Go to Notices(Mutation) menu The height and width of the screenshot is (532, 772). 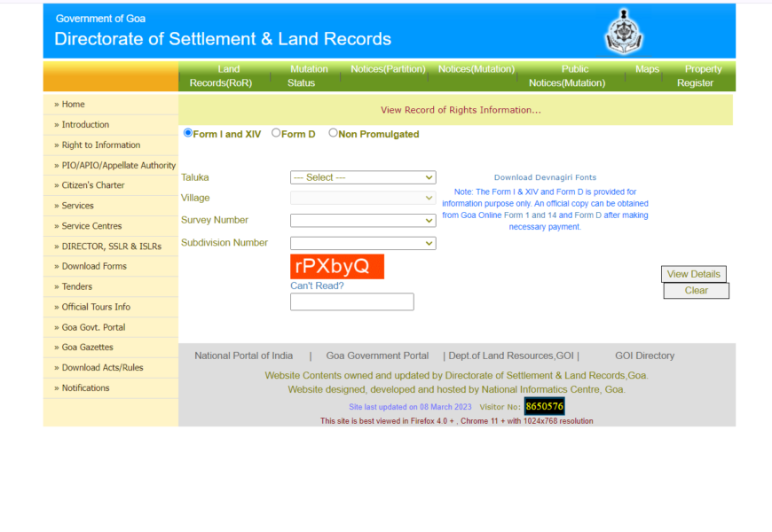pyautogui.click(x=477, y=69)
